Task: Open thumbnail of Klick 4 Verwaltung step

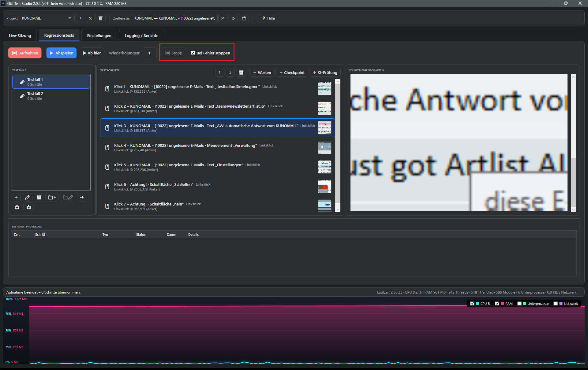Action: (x=325, y=147)
